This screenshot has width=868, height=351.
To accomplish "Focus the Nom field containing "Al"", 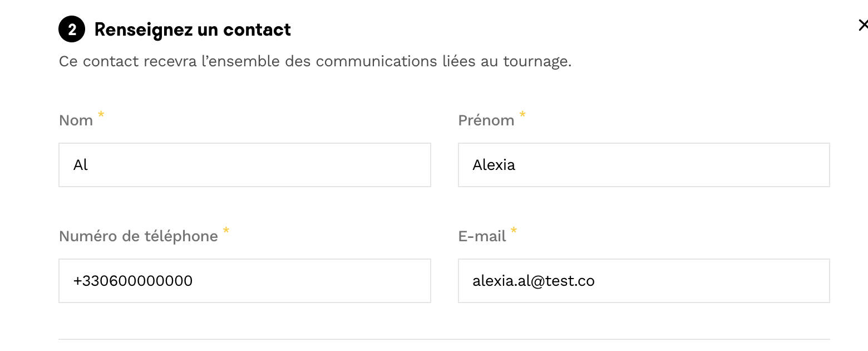I will point(245,165).
